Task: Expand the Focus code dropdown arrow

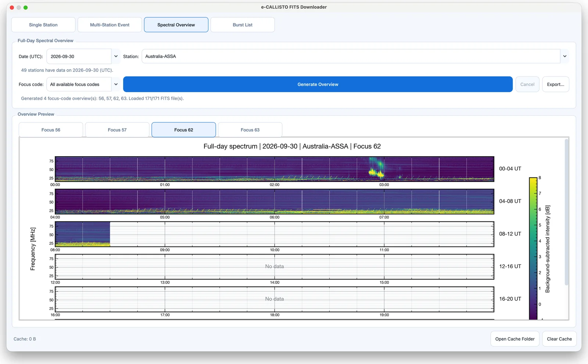Action: click(x=116, y=84)
